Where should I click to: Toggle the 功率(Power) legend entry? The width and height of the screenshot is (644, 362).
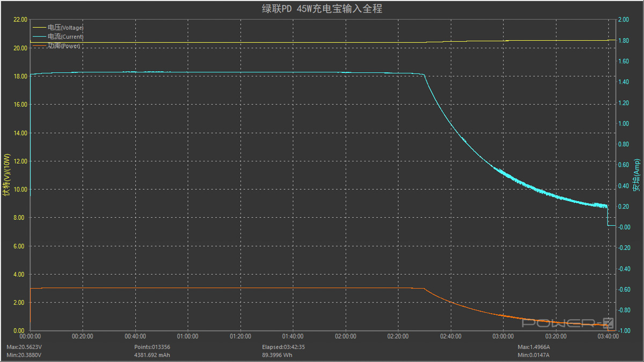point(64,46)
